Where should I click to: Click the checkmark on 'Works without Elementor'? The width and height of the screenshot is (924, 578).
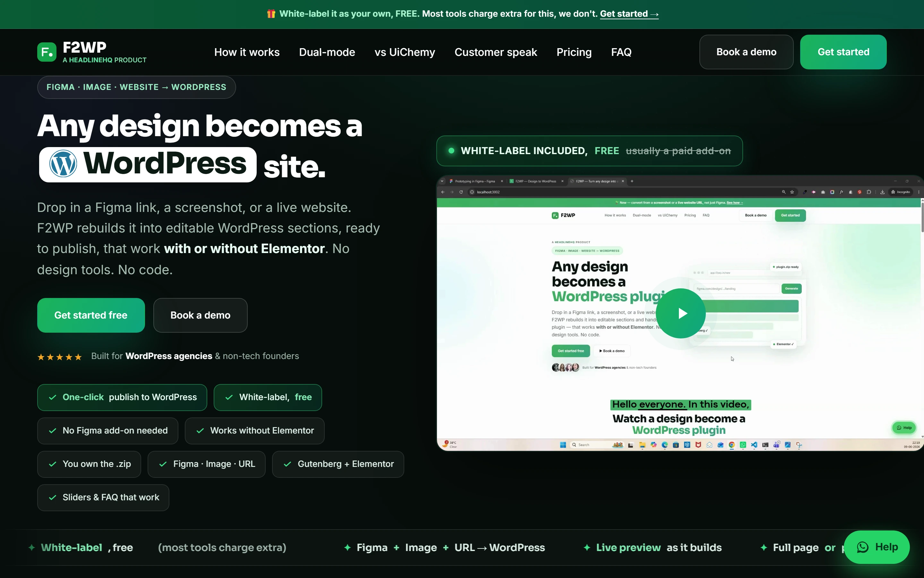200,430
